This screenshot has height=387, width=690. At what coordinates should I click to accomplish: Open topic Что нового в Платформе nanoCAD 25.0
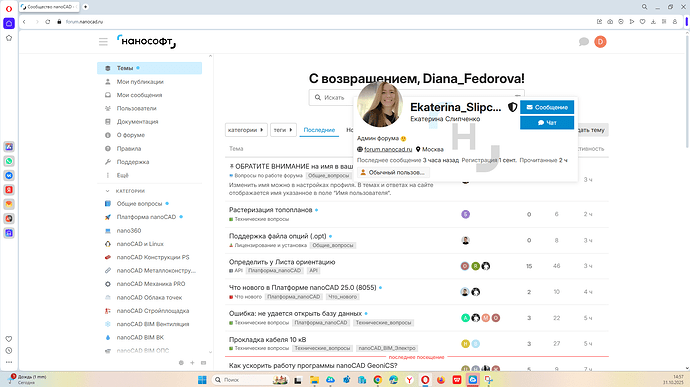(302, 287)
